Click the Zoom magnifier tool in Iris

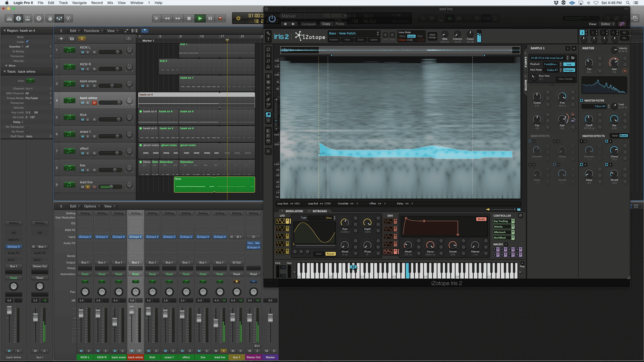click(x=268, y=61)
